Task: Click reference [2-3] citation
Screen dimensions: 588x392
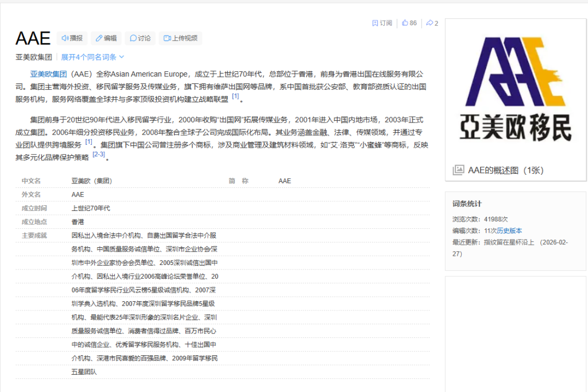Action: point(99,154)
